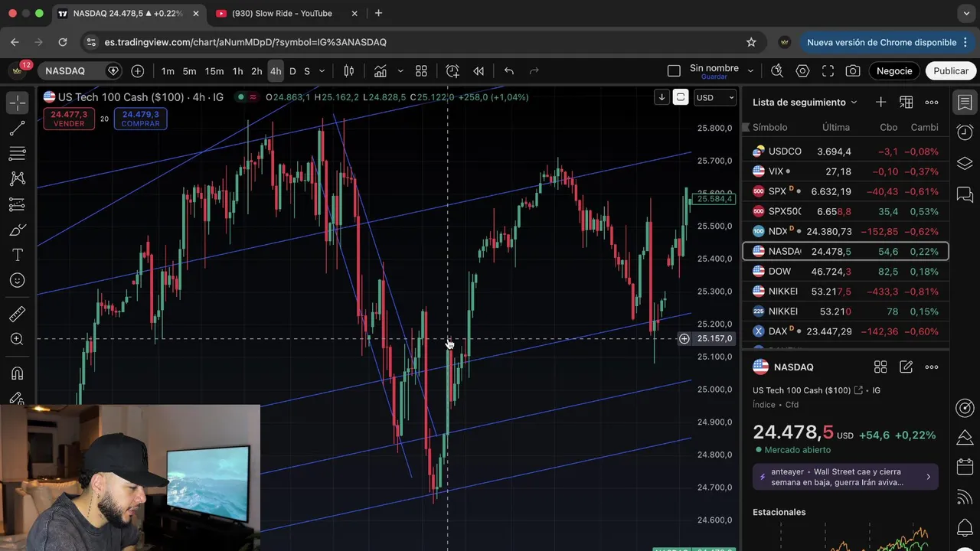Enter fullscreen chart mode

[x=828, y=71]
